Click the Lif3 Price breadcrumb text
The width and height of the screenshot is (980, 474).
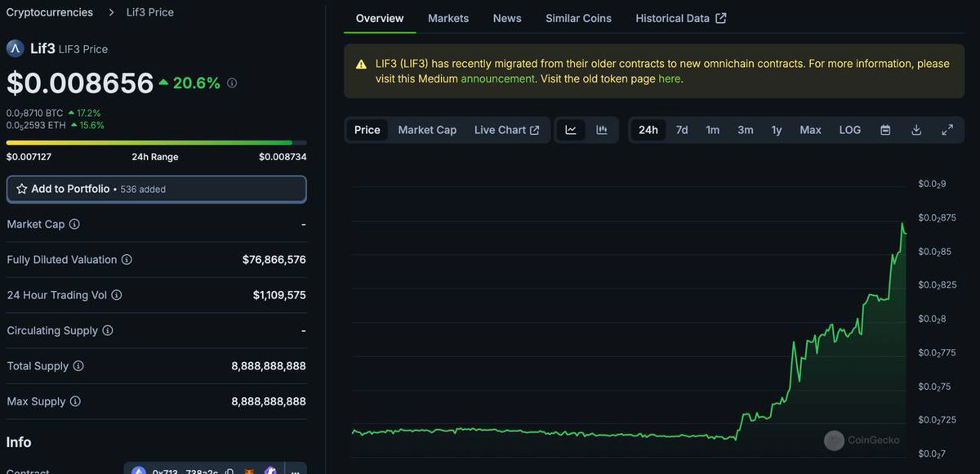[149, 12]
